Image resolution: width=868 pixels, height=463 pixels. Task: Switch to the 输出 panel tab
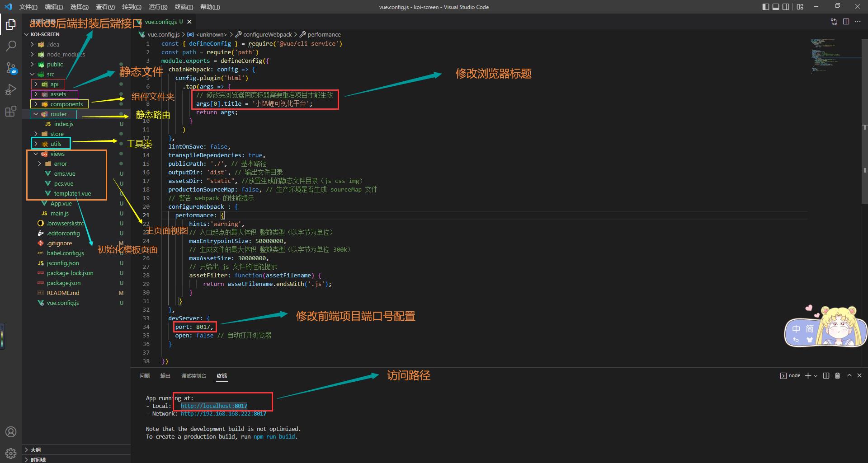pos(165,376)
